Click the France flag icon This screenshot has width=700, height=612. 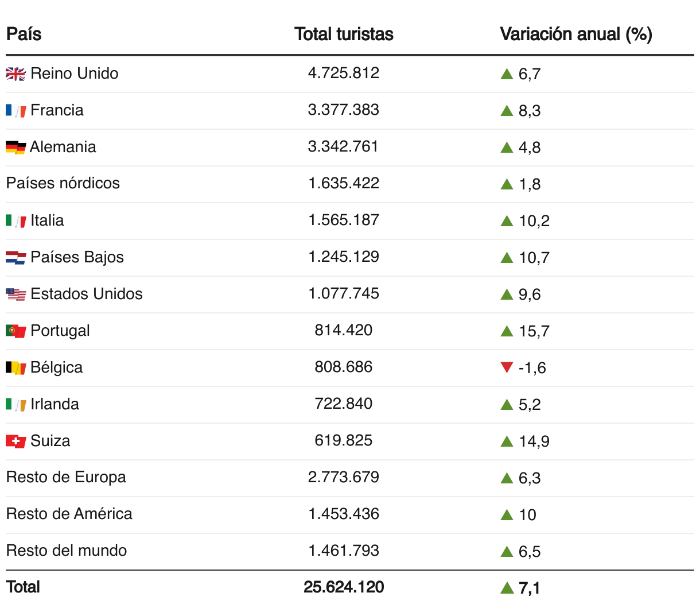(15, 111)
